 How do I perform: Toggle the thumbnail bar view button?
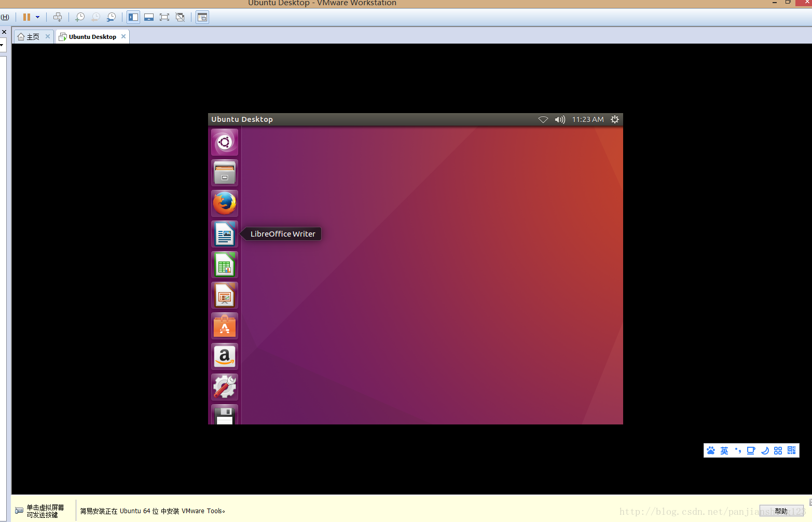pos(149,17)
